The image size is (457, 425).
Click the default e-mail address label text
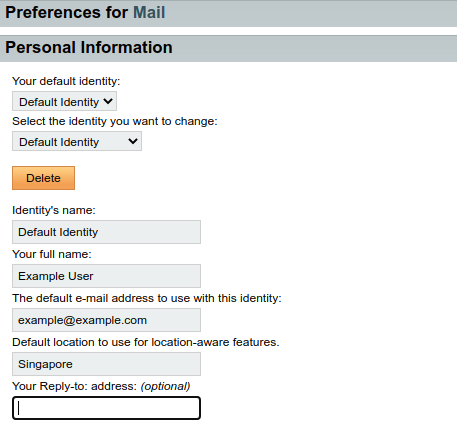pyautogui.click(x=147, y=298)
